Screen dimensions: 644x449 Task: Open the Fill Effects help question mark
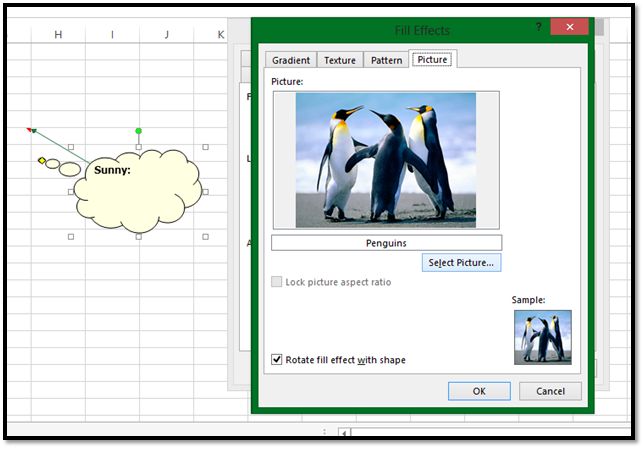[x=538, y=27]
